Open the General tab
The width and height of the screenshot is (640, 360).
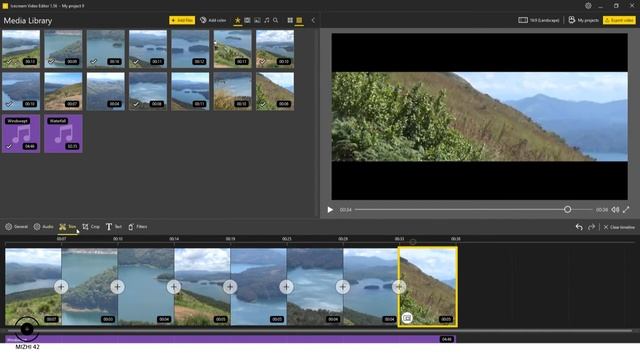pyautogui.click(x=16, y=227)
